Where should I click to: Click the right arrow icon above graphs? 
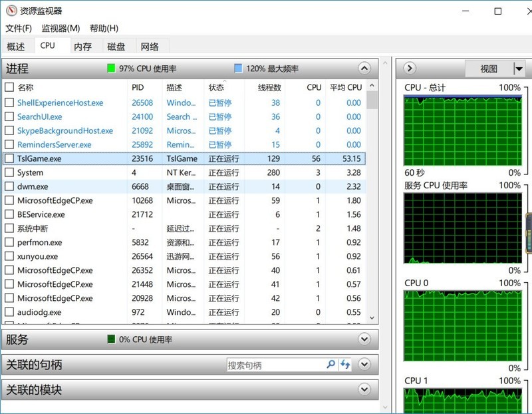pos(410,69)
